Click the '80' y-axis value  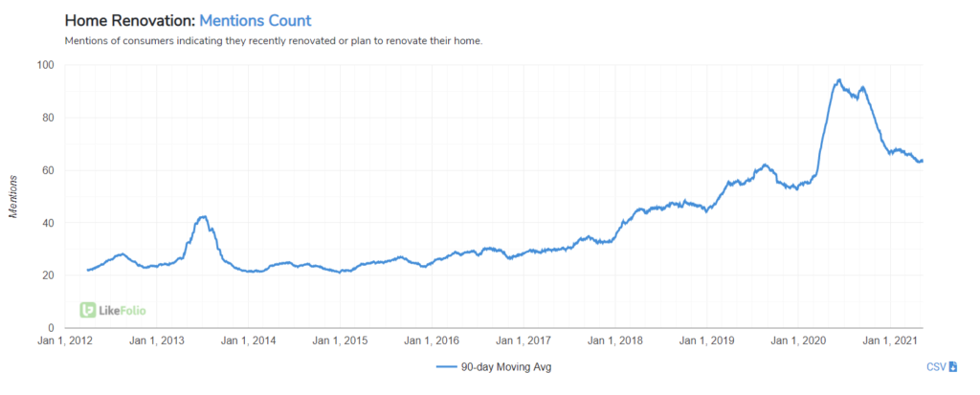(50, 118)
